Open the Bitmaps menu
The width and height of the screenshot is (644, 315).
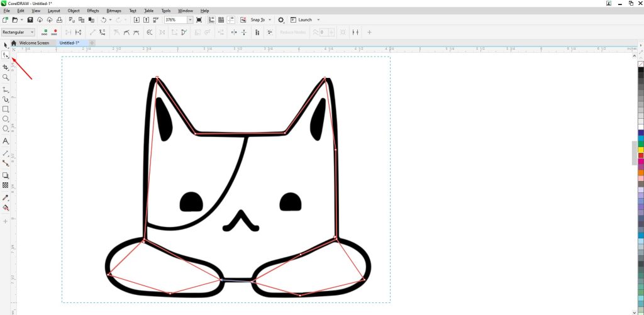pyautogui.click(x=114, y=11)
